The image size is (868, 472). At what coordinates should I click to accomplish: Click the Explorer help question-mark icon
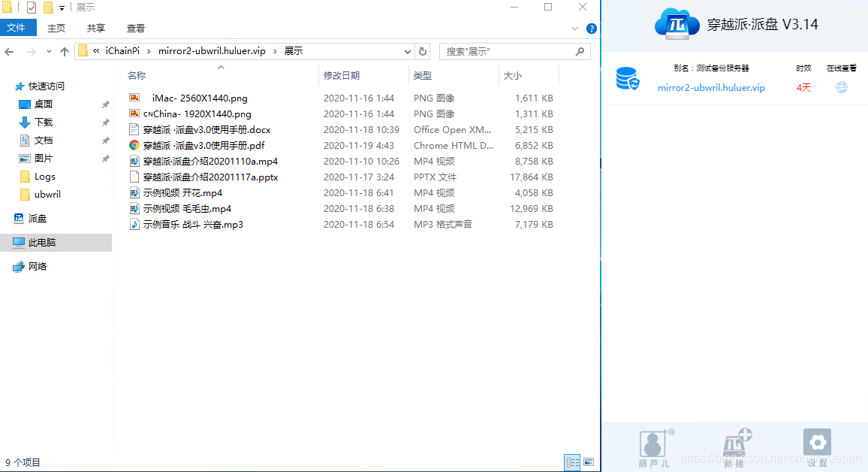[x=591, y=29]
